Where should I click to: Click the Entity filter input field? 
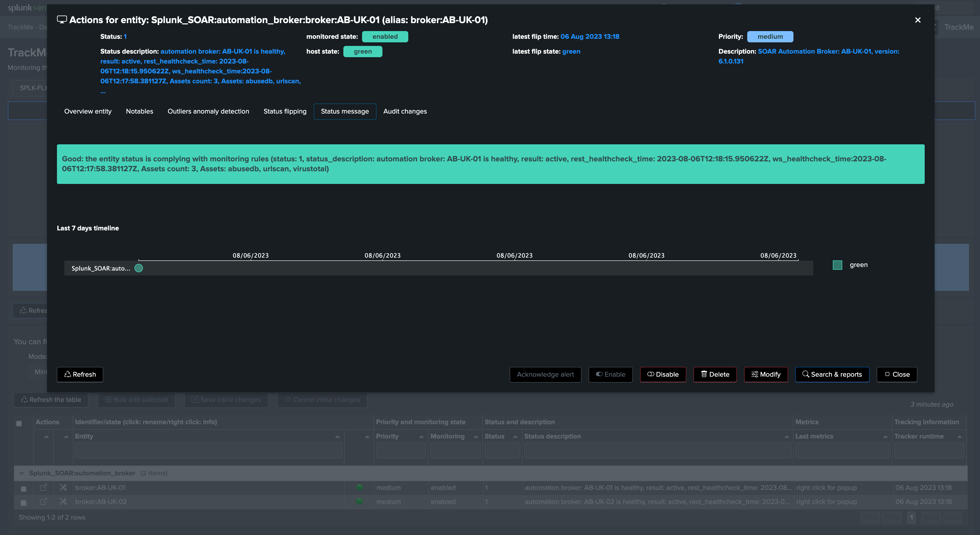coord(209,450)
